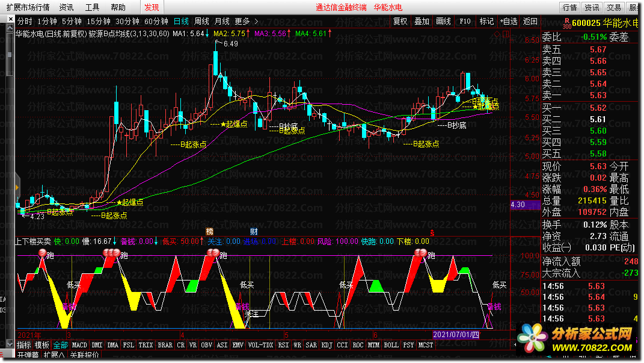The width and height of the screenshot is (644, 363).
Task: Switch indicator to EMV
Action: click(238, 345)
